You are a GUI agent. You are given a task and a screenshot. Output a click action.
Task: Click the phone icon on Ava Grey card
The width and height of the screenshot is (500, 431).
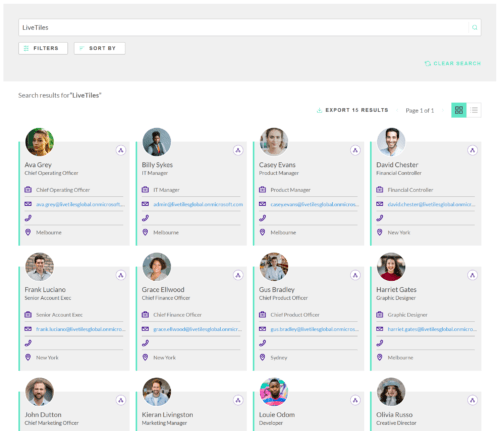28,218
